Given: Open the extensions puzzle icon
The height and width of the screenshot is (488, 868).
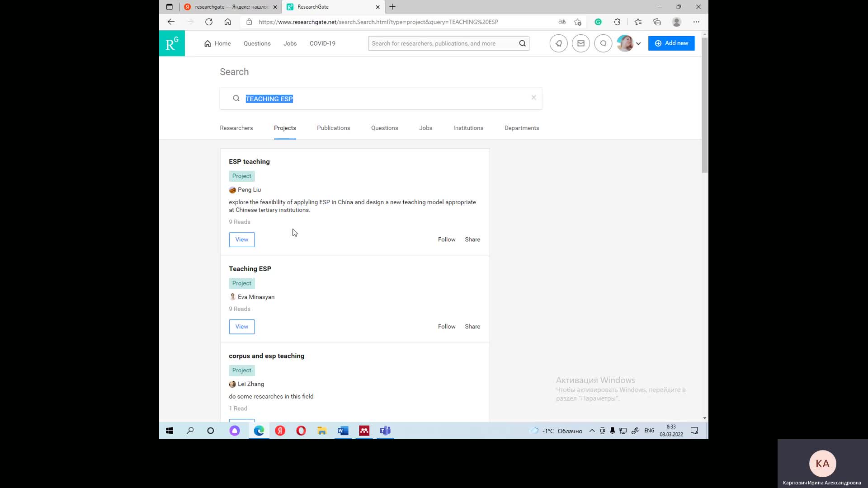Looking at the screenshot, I should tap(617, 22).
